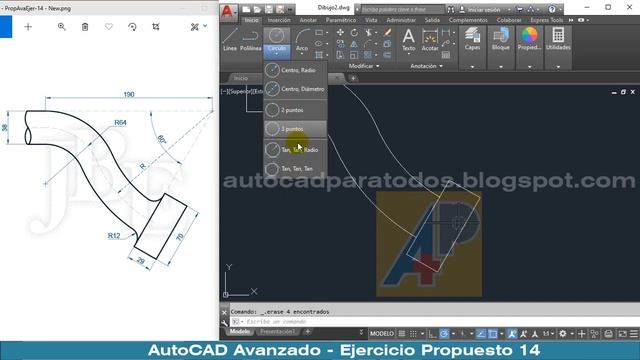The height and width of the screenshot is (360, 640).
Task: Expand the Capas panel arrow
Action: coord(472,67)
